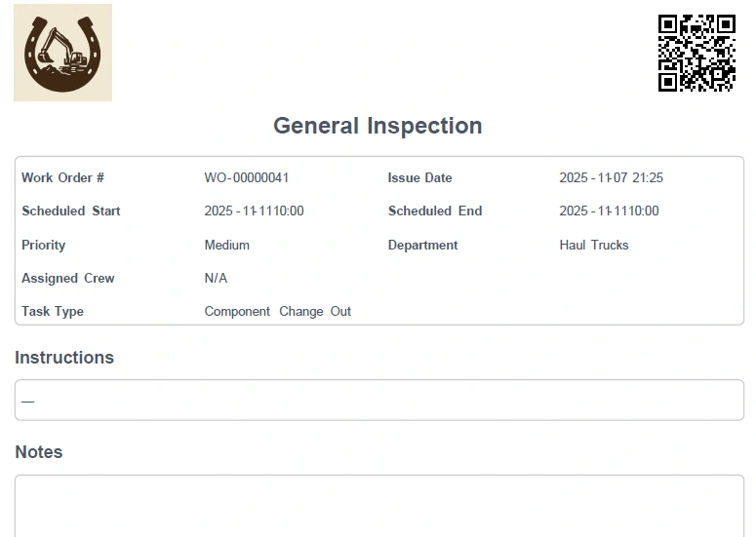Image resolution: width=756 pixels, height=537 pixels.
Task: Select the Haul Trucks department value
Action: point(593,245)
